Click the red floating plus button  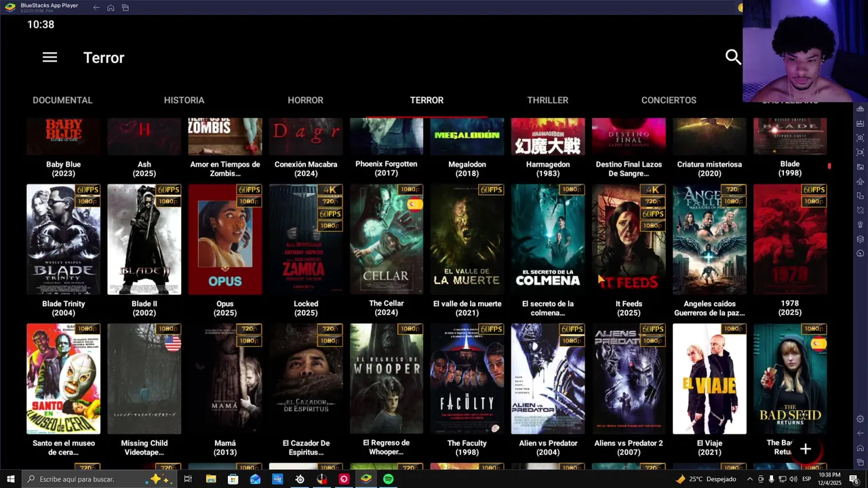coord(805,449)
